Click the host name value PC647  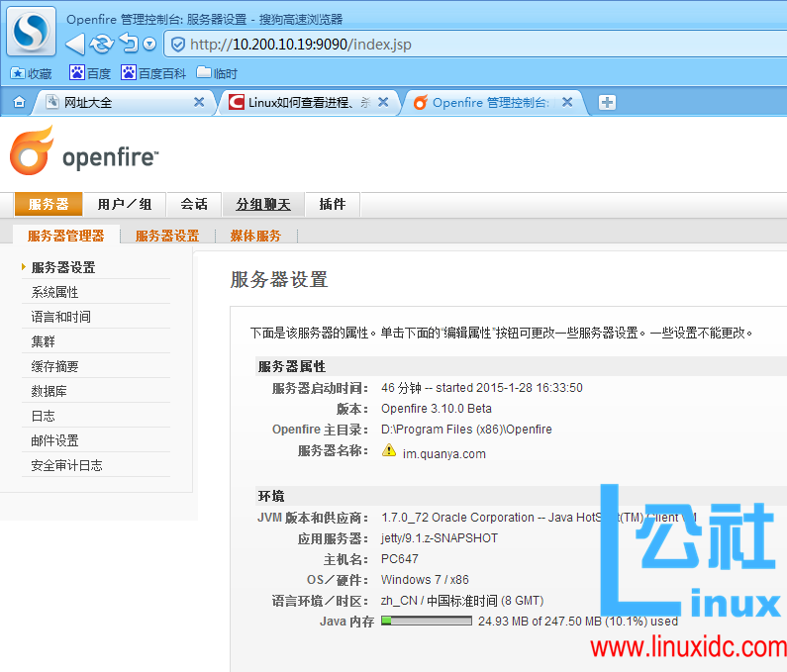pyautogui.click(x=400, y=559)
